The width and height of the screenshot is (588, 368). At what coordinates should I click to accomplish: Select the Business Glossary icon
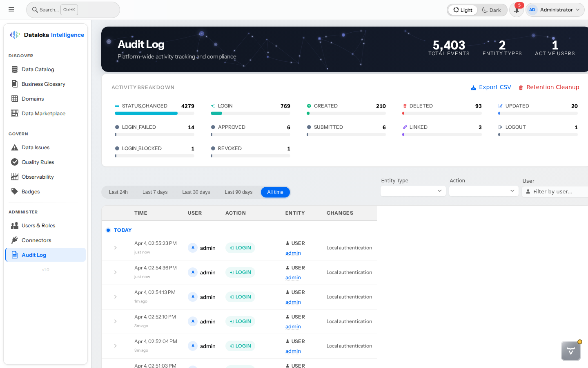(x=14, y=84)
